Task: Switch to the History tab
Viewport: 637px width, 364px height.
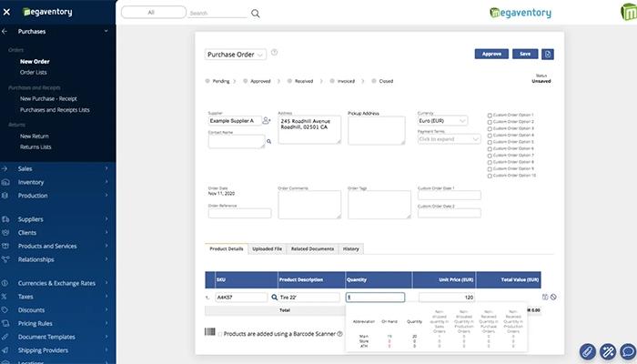Action: point(351,248)
